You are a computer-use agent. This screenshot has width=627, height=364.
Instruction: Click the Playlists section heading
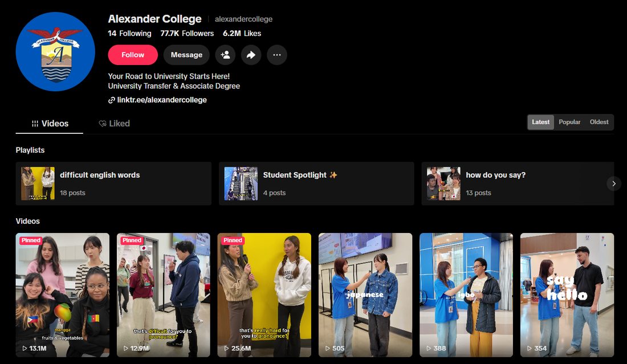[30, 150]
